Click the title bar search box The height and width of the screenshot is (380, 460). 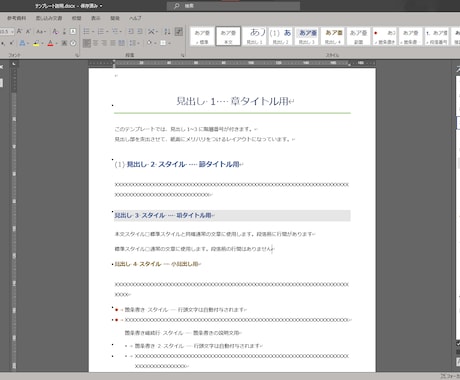[x=233, y=6]
